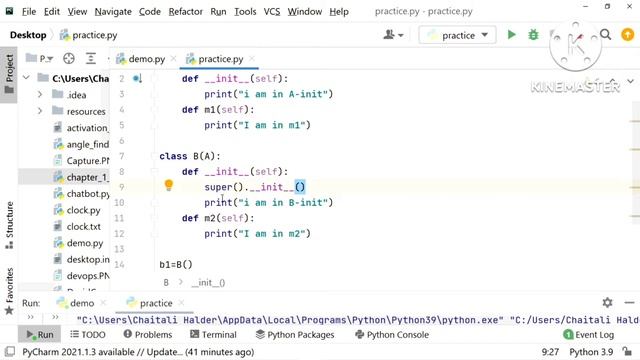Viewport: 640px width, 360px height.
Task: Click the expand all icon in Project toolbar
Action: (x=91, y=59)
